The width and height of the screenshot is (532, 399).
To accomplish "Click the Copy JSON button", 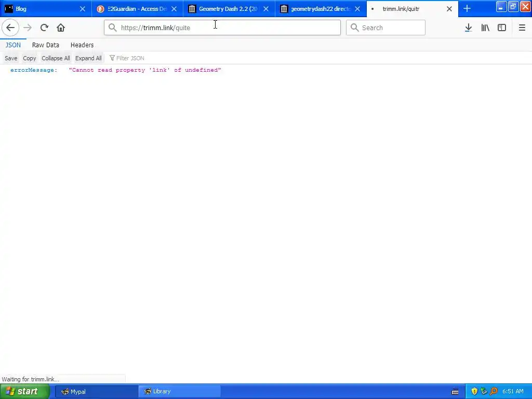I will pyautogui.click(x=30, y=58).
